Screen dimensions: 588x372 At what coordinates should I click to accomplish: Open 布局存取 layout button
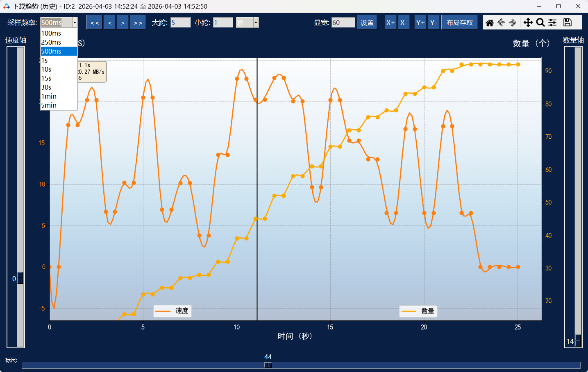coord(459,23)
